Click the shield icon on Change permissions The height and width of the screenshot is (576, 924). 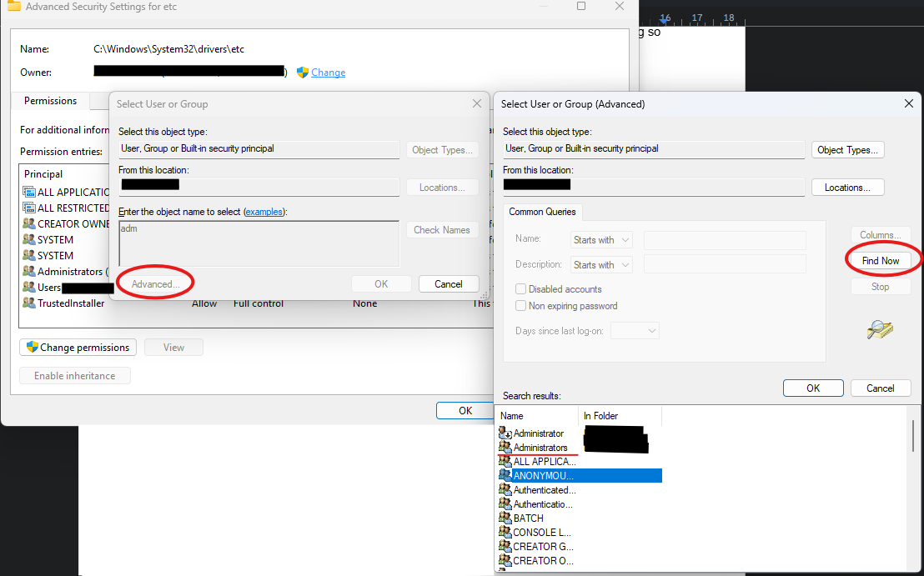[x=33, y=347]
